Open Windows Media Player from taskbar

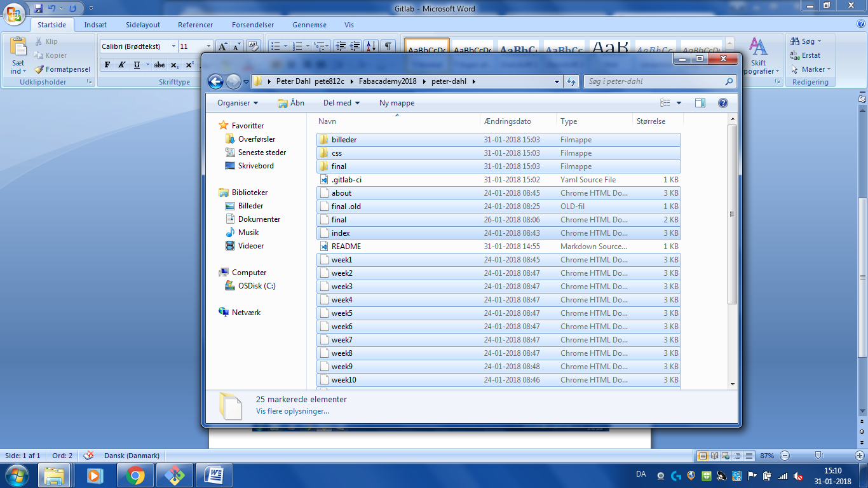coord(95,475)
